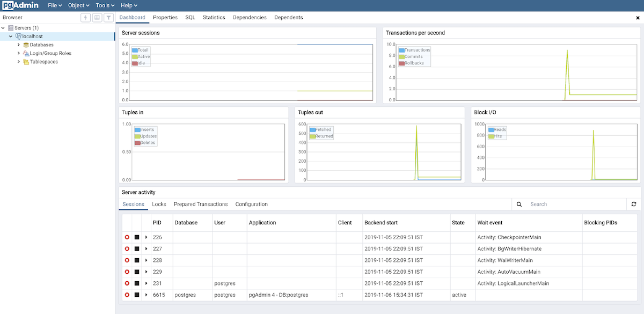Expand details row for PID 231
644x314 pixels.
[x=147, y=283]
